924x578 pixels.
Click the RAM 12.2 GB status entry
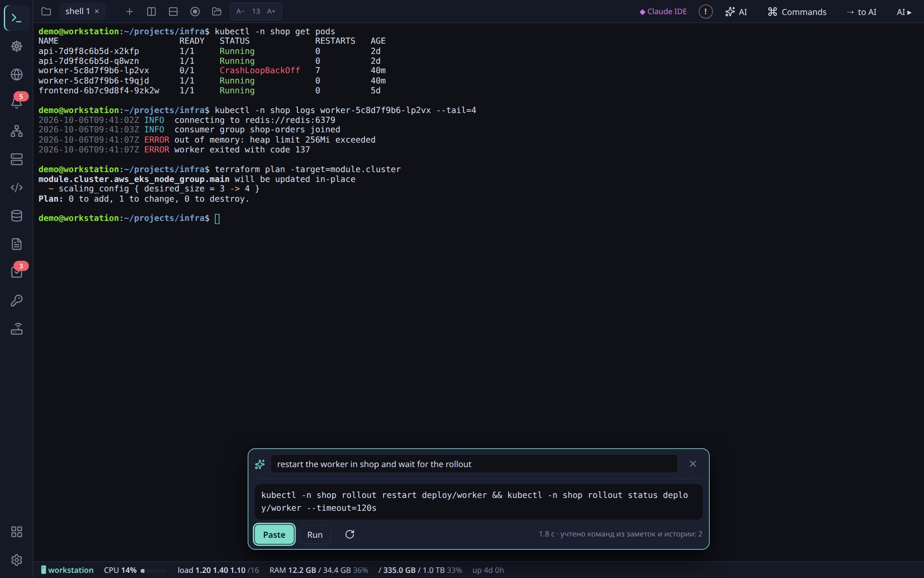click(319, 570)
